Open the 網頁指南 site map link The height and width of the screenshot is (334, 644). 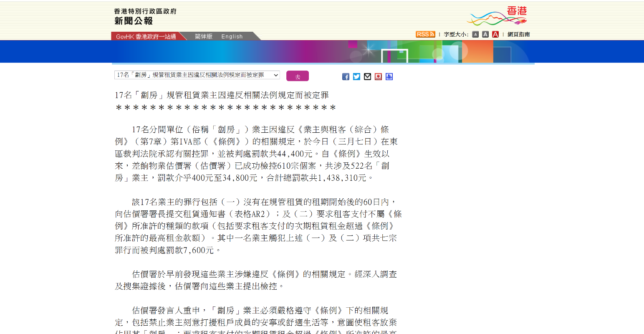point(518,34)
